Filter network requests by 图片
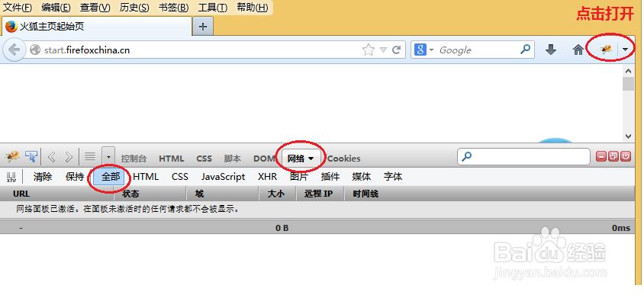This screenshot has width=644, height=295. coord(299,177)
